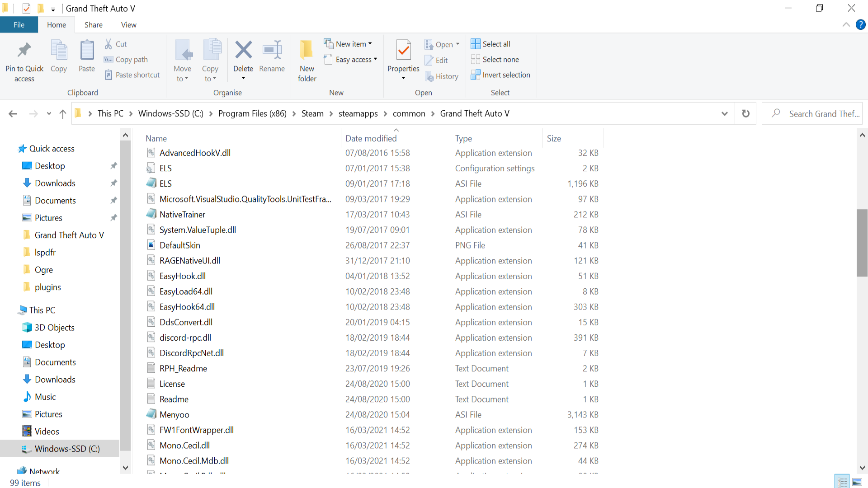Switch to large icons view layout

tap(857, 482)
